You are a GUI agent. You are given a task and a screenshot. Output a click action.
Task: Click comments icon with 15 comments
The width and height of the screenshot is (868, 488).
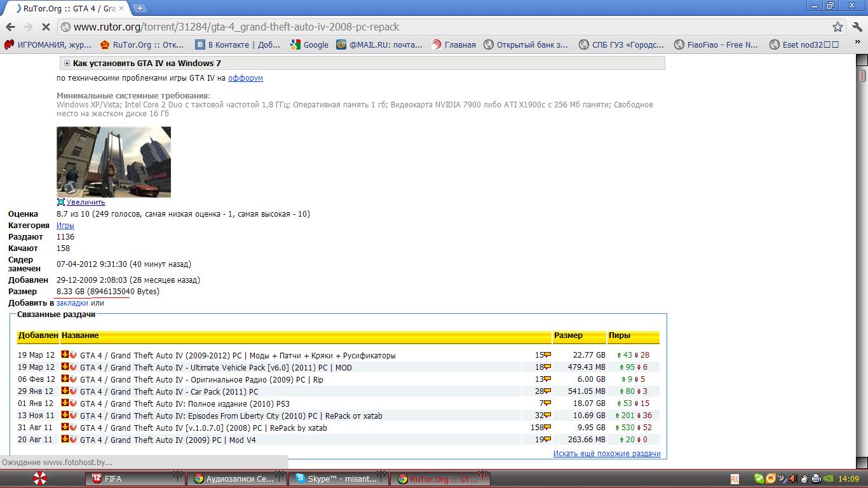[x=548, y=356]
